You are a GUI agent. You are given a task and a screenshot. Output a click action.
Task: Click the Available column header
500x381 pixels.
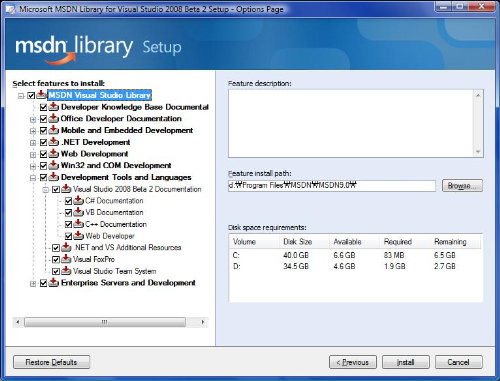pyautogui.click(x=354, y=242)
